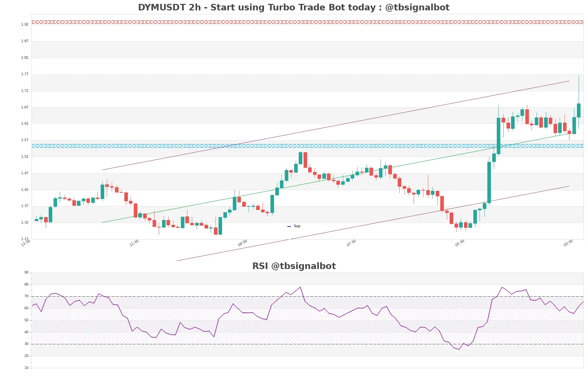Viewport: 588px width, 392px height.
Task: Click the RSI 20 axis label
Action: (26, 356)
